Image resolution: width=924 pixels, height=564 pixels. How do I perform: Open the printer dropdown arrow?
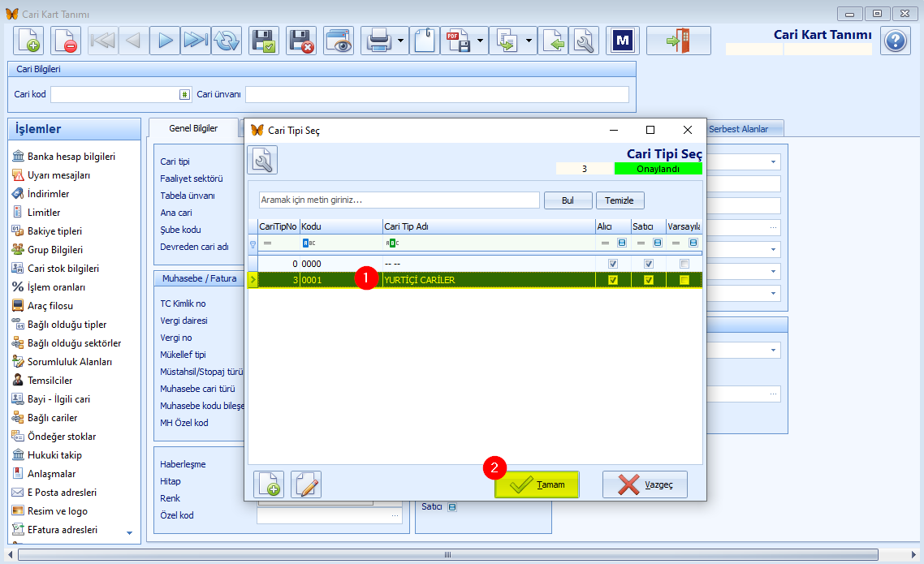[401, 41]
